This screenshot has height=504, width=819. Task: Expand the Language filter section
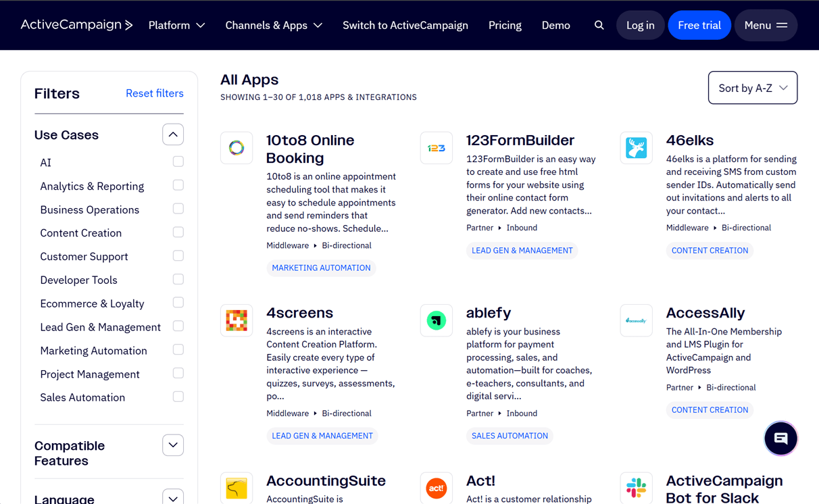tap(173, 497)
